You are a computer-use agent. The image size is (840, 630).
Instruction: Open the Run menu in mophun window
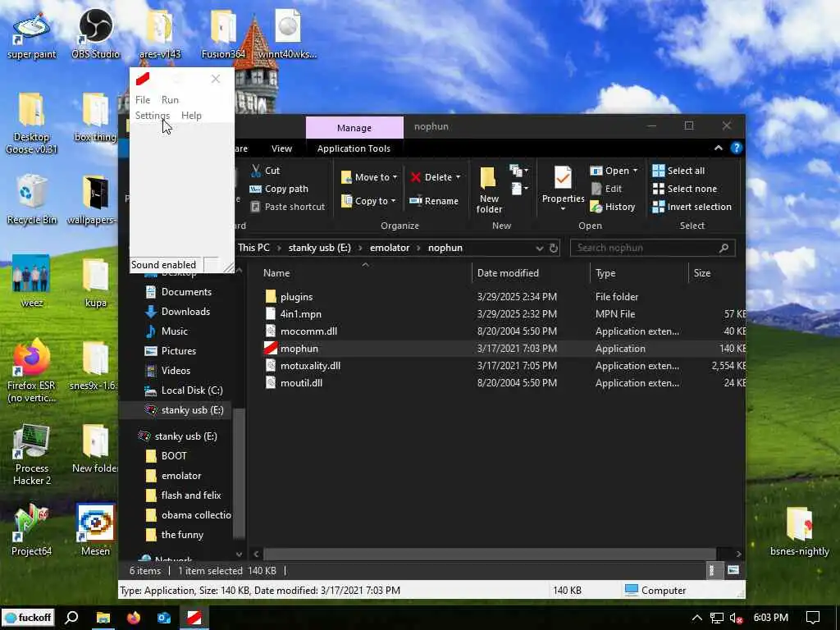(x=170, y=99)
